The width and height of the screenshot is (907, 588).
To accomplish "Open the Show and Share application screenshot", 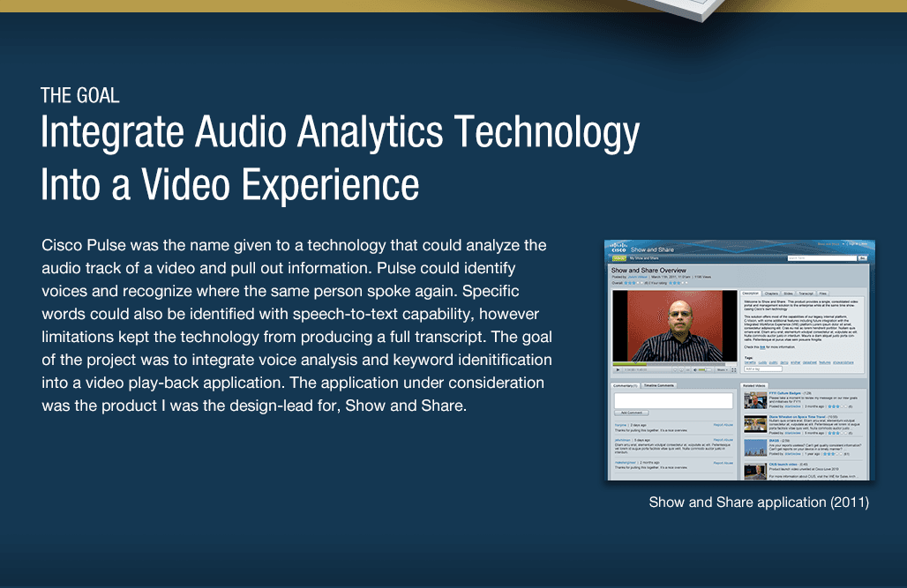I will point(739,361).
